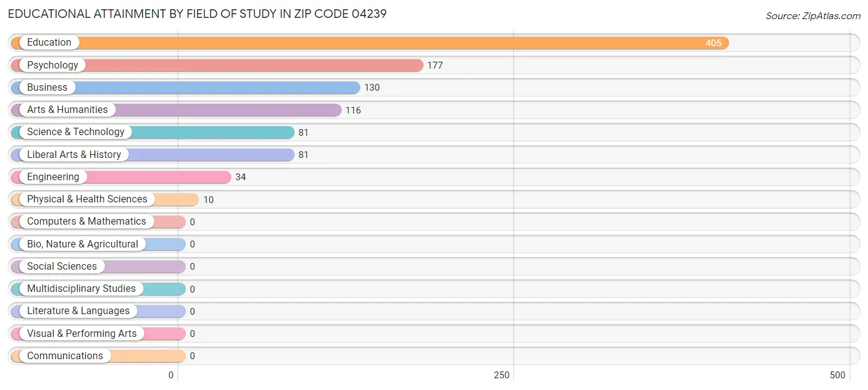Click the 405 value on Education bar
Screen dimensions: 868x390
[x=714, y=43]
